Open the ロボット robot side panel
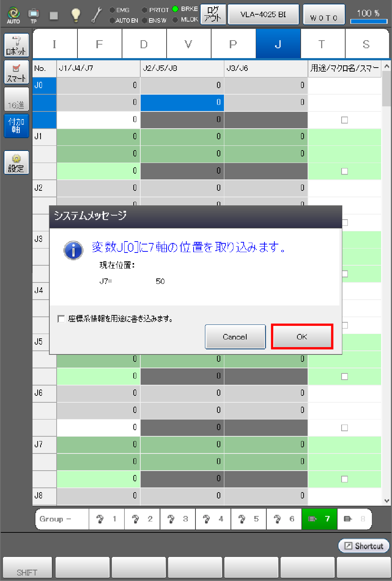 [x=16, y=45]
